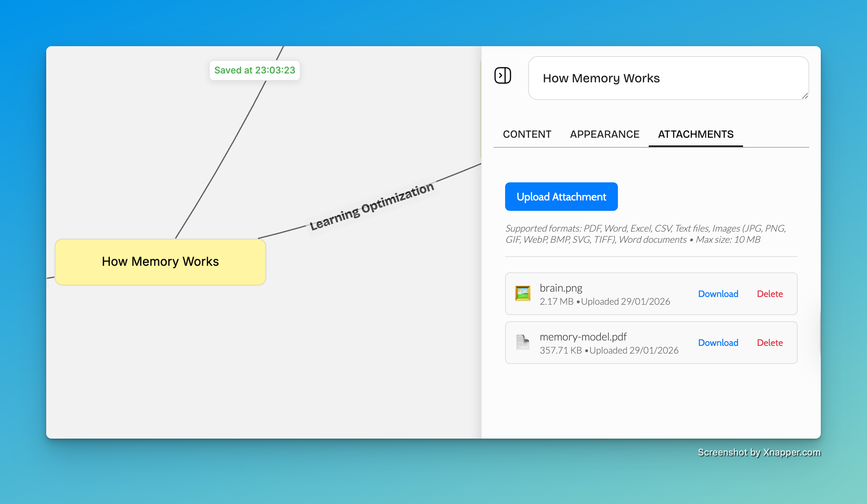The width and height of the screenshot is (867, 504).
Task: Select the ATTACHMENTS tab
Action: (695, 134)
